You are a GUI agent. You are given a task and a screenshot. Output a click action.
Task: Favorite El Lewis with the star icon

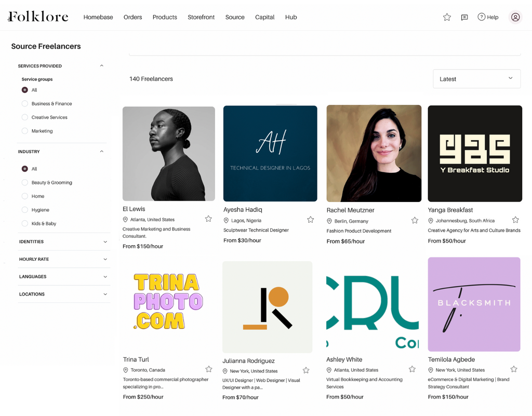pos(208,219)
